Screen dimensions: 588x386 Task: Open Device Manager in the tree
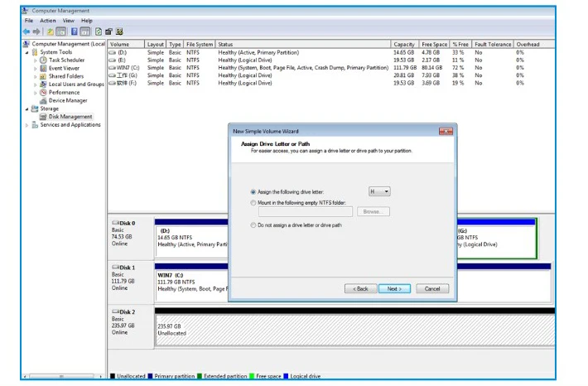pyautogui.click(x=68, y=100)
